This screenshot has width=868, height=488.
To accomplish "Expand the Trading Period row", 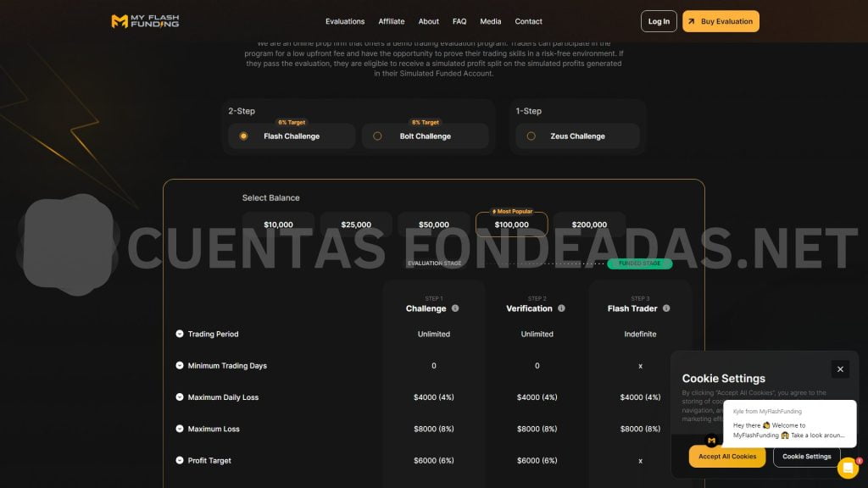I will tap(178, 334).
